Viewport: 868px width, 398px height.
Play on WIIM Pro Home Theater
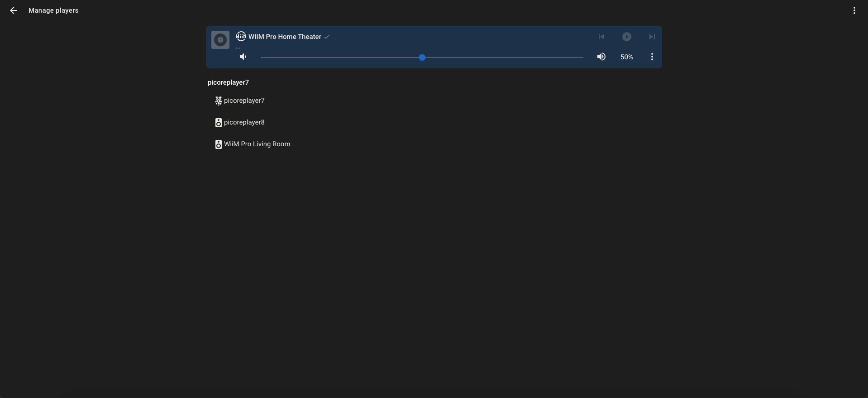coord(627,37)
